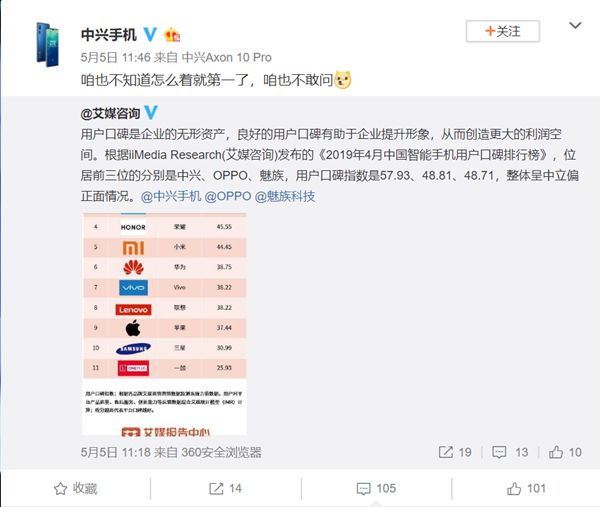Click the membership crown badge icon
The image size is (600, 507).
[x=172, y=35]
